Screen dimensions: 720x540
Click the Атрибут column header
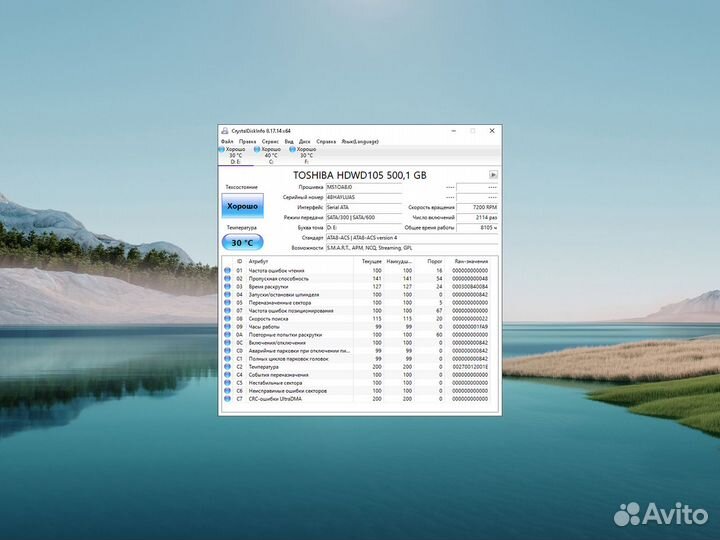300,261
